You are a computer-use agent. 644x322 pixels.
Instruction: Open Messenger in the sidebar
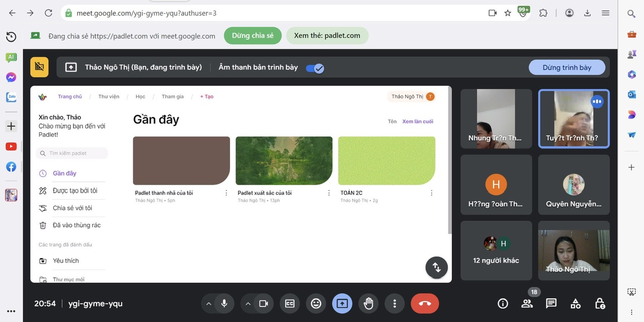tap(11, 77)
